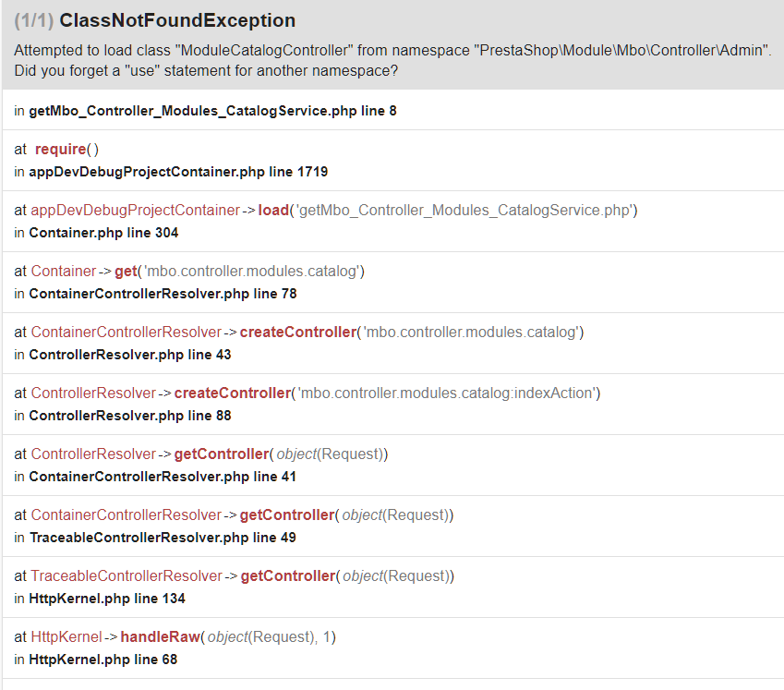Screen dimensions: 784x690
Task: Click the "Attempted to load class" error message
Action: 392,60
